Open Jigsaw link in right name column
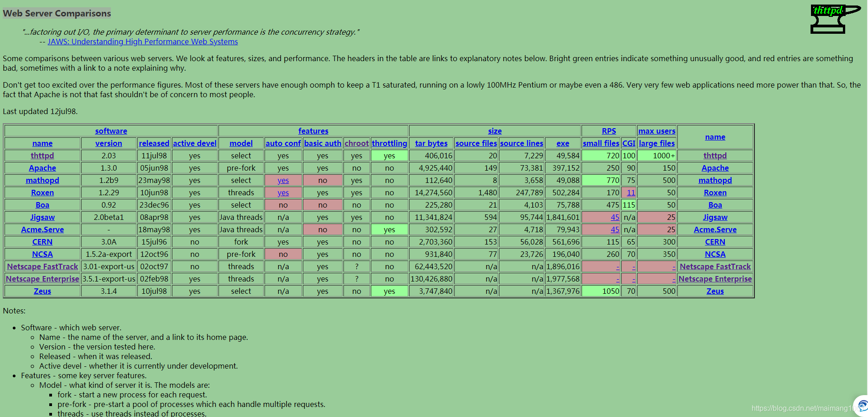This screenshot has width=868, height=417. click(715, 217)
